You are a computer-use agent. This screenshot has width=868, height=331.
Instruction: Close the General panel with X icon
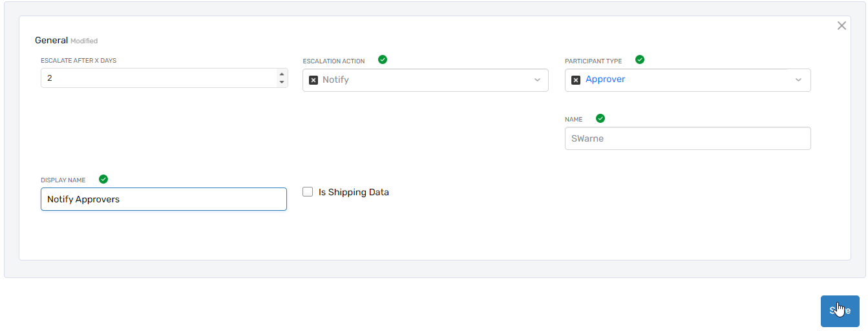tap(842, 26)
